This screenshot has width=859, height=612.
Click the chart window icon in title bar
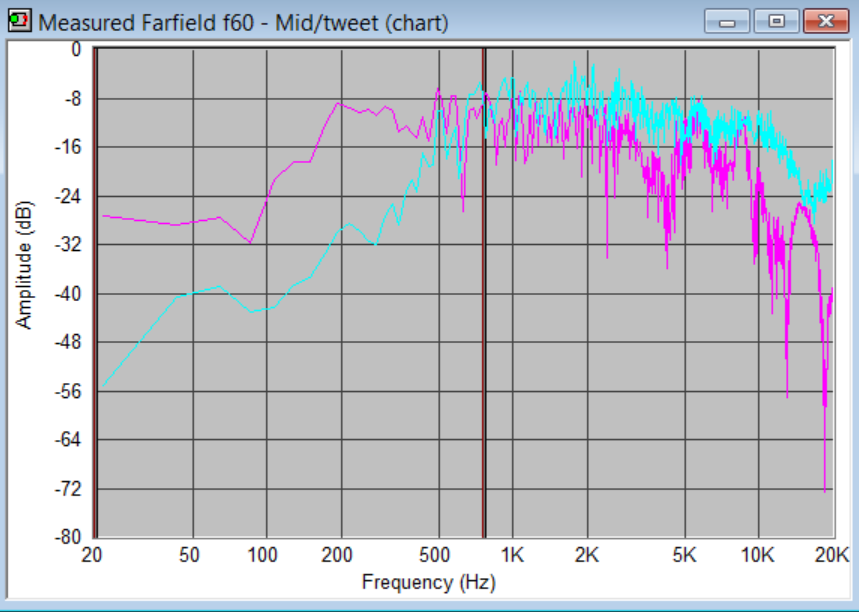(20, 21)
